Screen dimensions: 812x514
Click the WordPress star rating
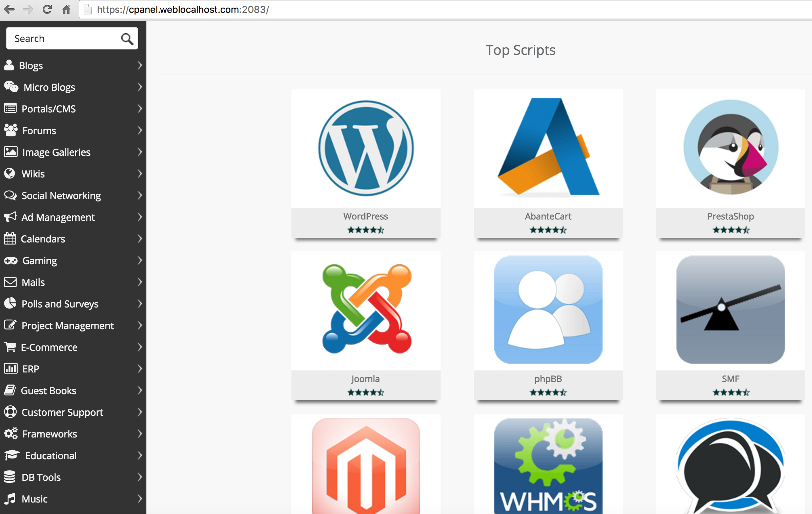pyautogui.click(x=366, y=230)
